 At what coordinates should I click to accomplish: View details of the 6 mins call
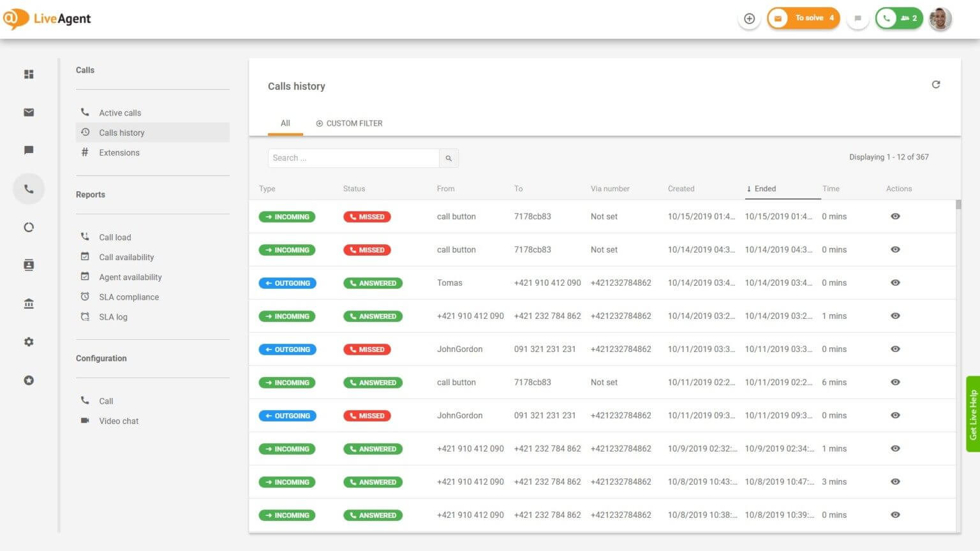(895, 383)
